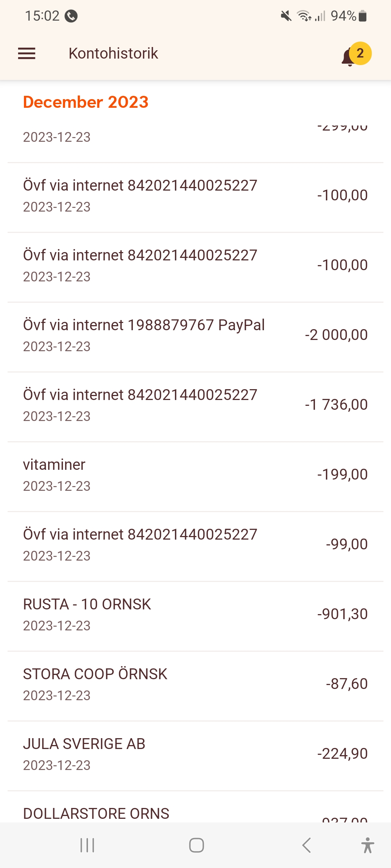Open the recent apps button
391x868 pixels.
[87, 845]
